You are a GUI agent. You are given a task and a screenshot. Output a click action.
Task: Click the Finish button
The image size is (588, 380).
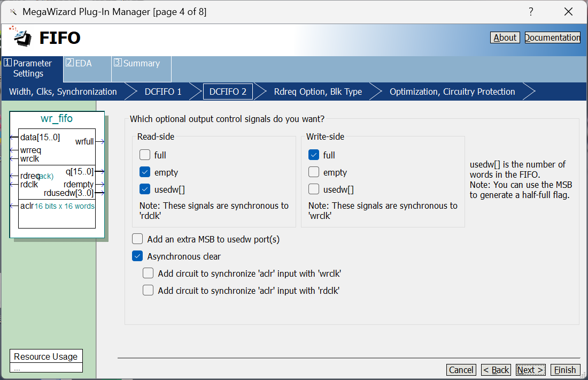coord(565,370)
